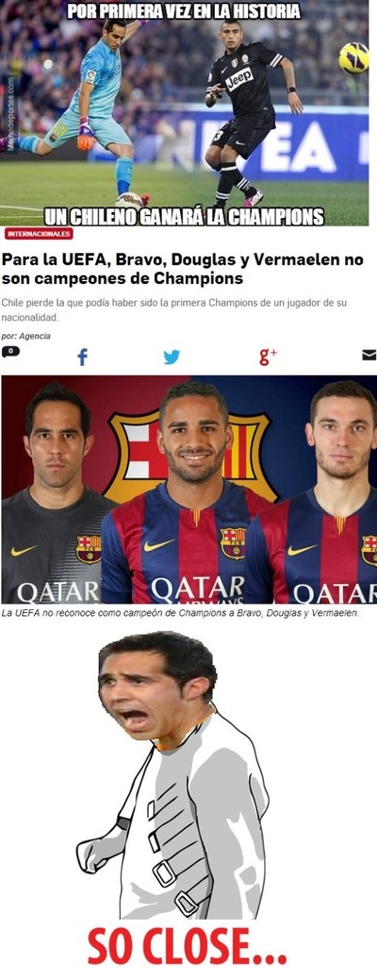The width and height of the screenshot is (377, 980).
Task: Click the yellow soccer ball in meme
Action: [x=353, y=58]
